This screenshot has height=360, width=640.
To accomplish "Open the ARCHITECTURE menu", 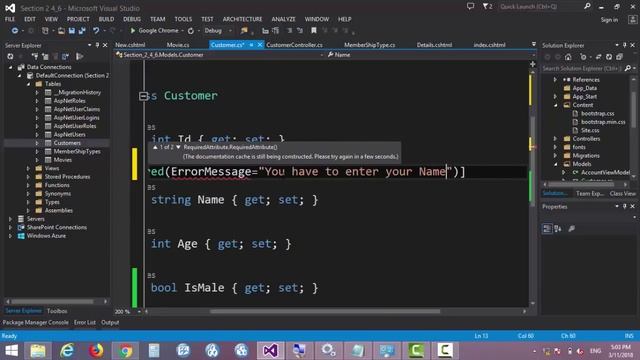I will click(242, 19).
